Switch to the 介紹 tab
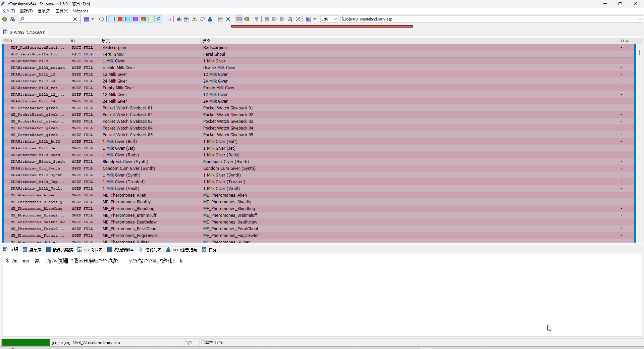The image size is (644, 349). (11, 250)
